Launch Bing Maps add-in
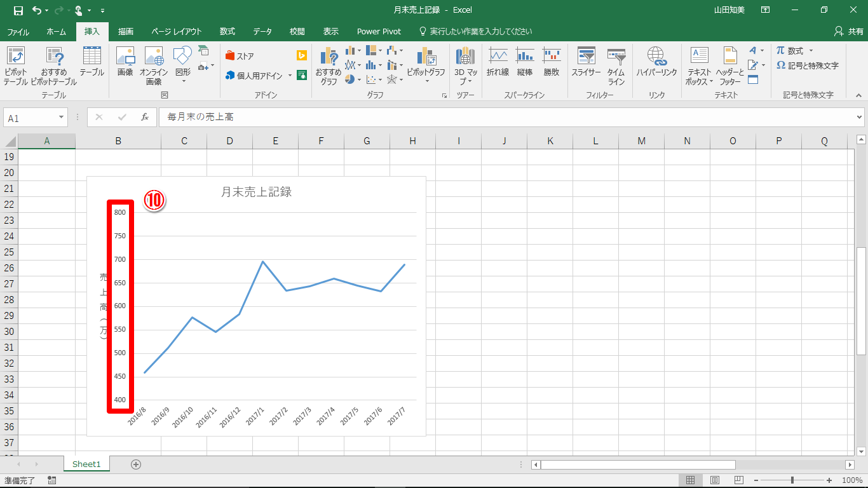Screen dimensions: 868x488 [x=302, y=56]
